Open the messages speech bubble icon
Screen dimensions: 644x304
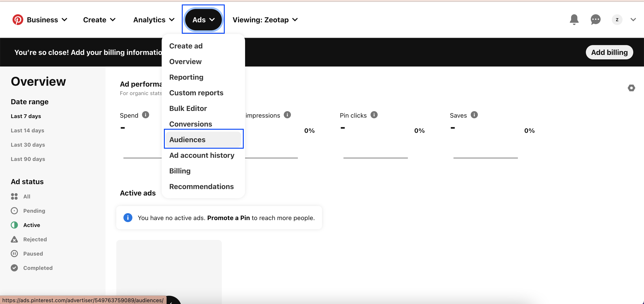(595, 19)
